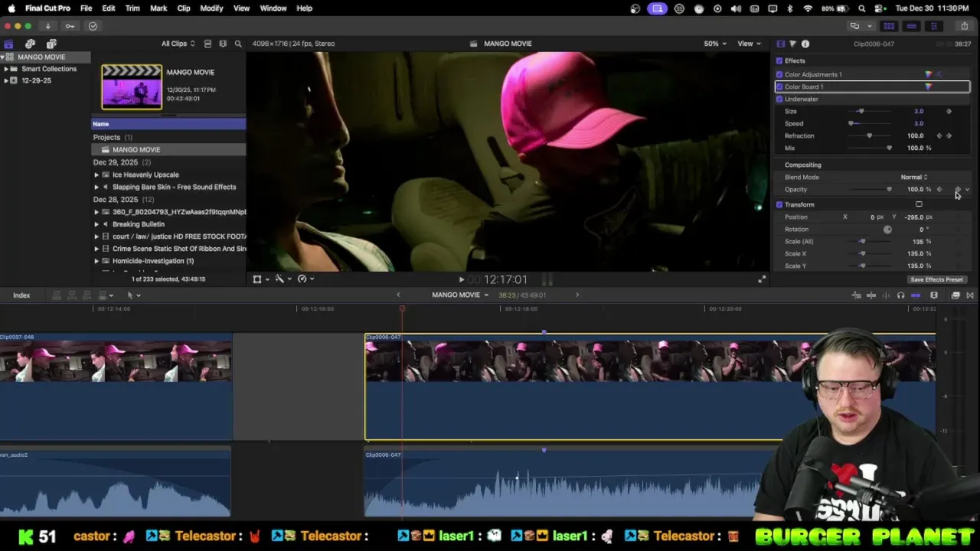Show the libraries sidebar clapper icon

[8, 44]
